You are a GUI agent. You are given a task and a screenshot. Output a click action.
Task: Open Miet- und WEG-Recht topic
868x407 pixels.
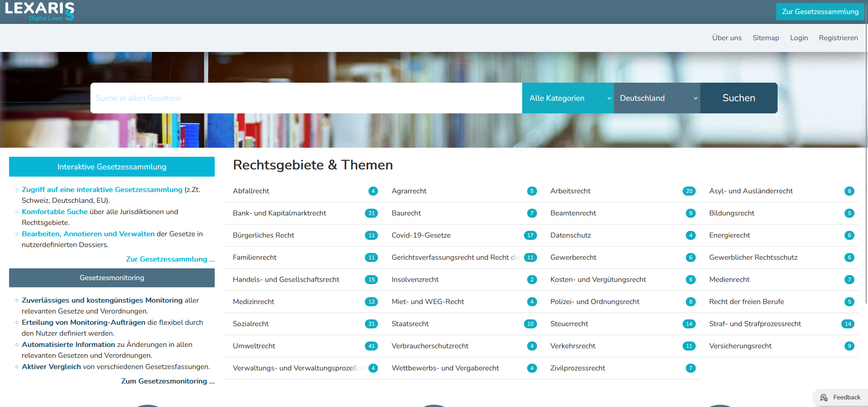coord(428,302)
